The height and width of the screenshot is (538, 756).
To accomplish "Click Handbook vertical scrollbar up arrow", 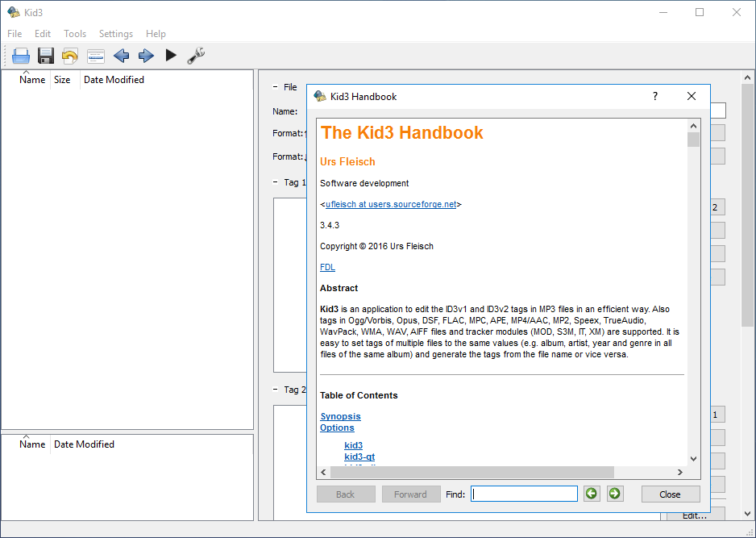I will pyautogui.click(x=693, y=126).
